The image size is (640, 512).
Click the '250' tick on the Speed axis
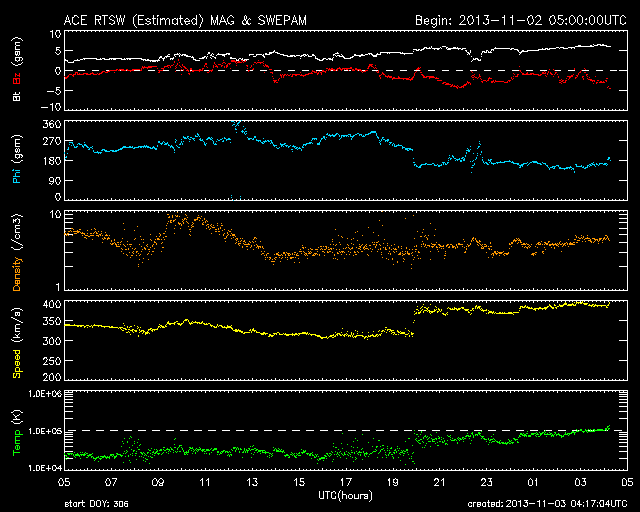[x=52, y=361]
